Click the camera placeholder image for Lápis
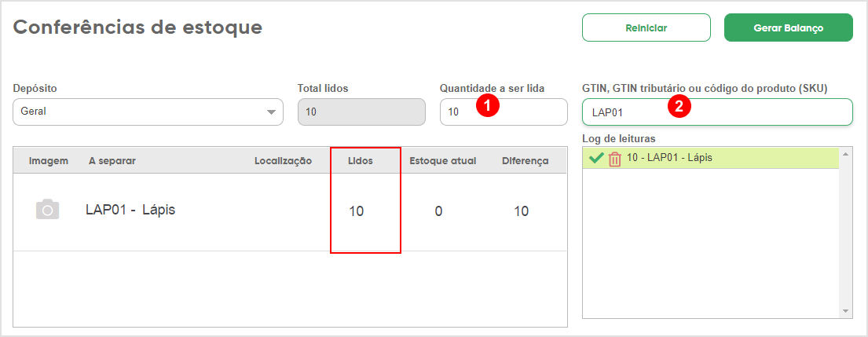 click(48, 210)
